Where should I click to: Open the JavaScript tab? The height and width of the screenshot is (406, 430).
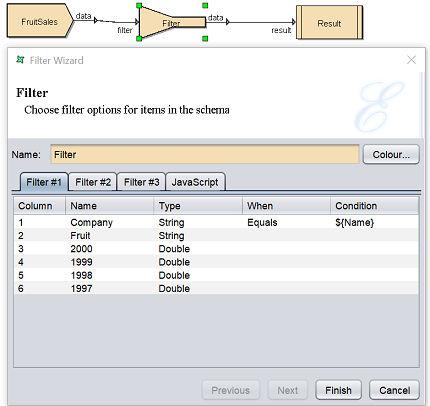click(195, 182)
